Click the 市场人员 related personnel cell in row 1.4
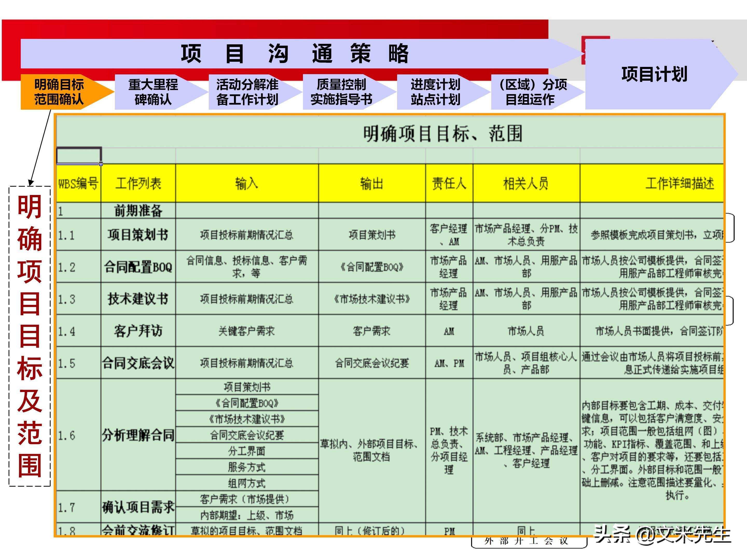Viewport: 747px width, 560px height. click(526, 331)
